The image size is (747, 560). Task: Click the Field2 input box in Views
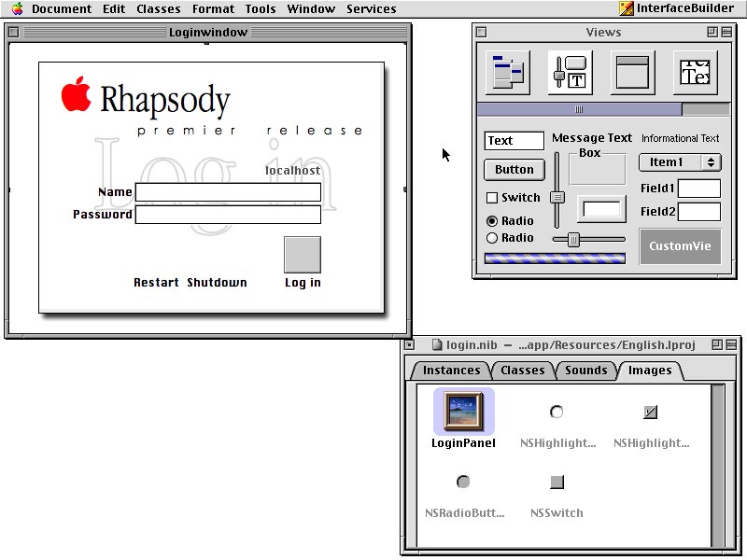tap(698, 212)
